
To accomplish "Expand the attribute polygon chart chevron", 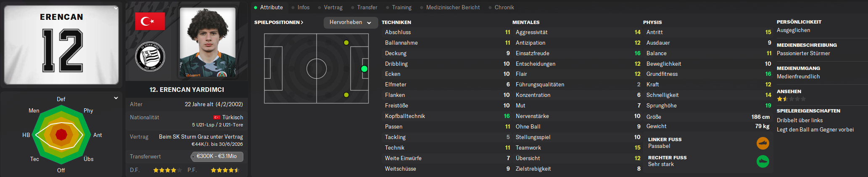I will tap(116, 98).
